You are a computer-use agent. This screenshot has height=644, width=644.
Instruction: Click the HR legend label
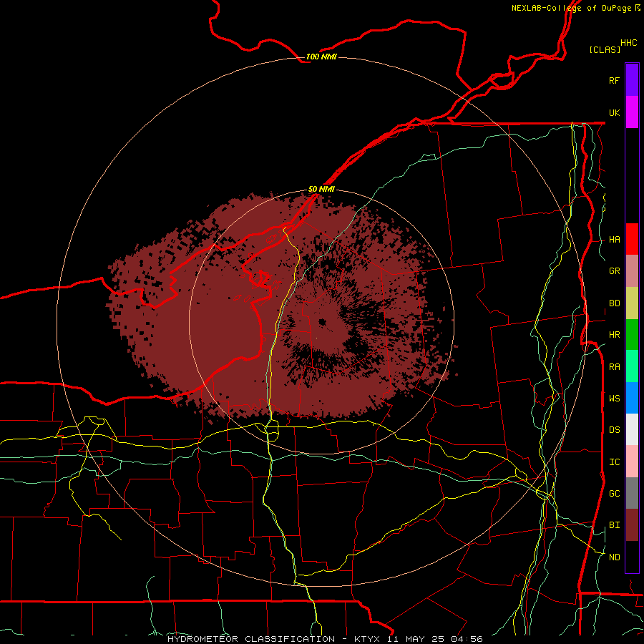point(614,335)
